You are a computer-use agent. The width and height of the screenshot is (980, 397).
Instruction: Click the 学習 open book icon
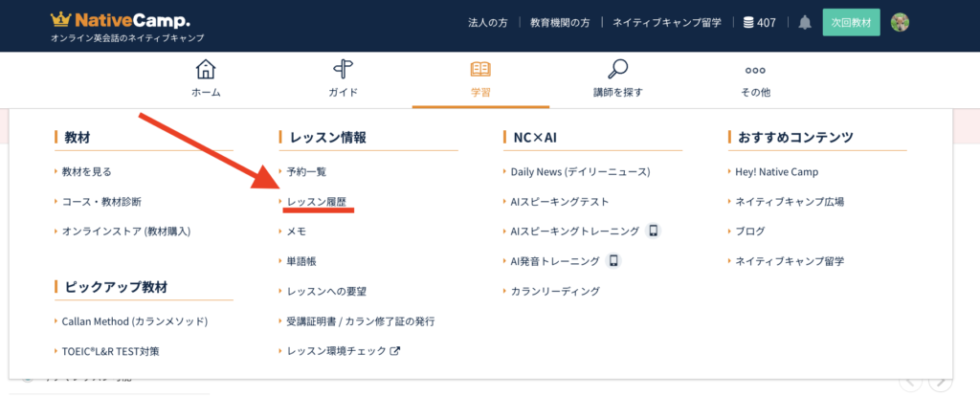coord(480,70)
